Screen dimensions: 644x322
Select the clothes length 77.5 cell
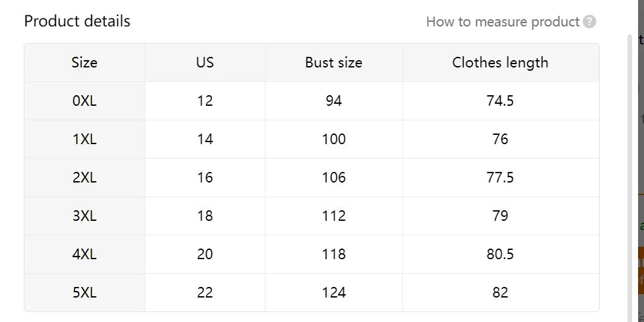[500, 178]
